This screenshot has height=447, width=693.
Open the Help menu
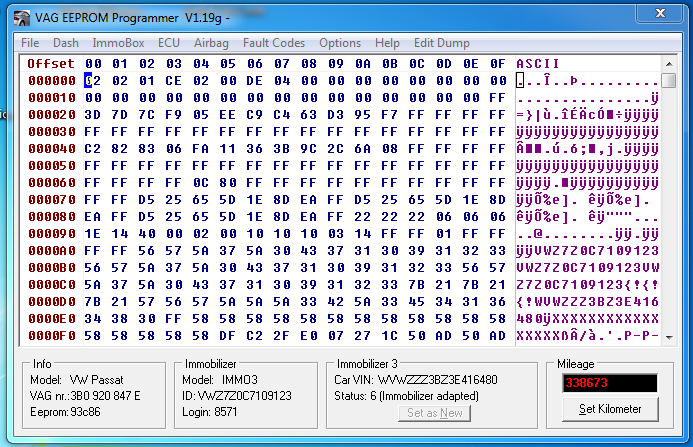[387, 43]
